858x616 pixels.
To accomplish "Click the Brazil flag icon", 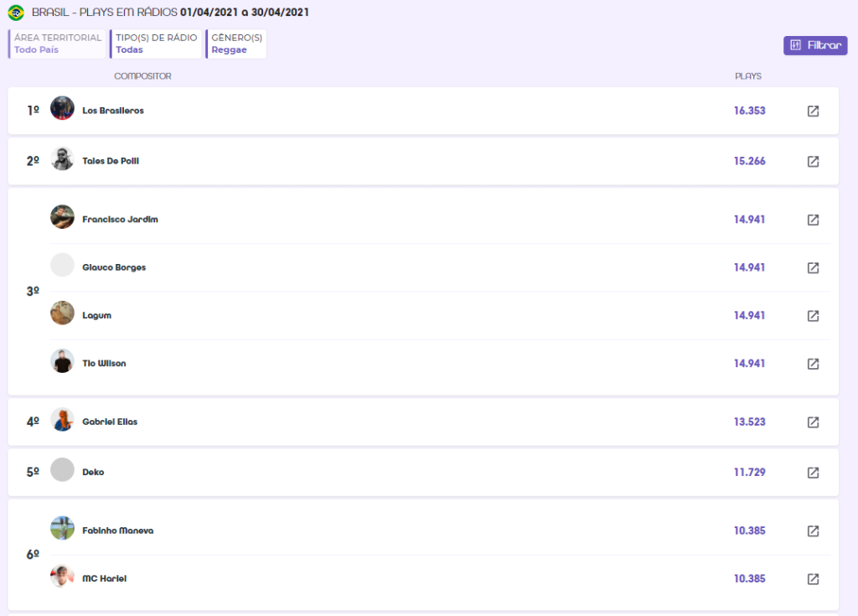I will (x=16, y=13).
